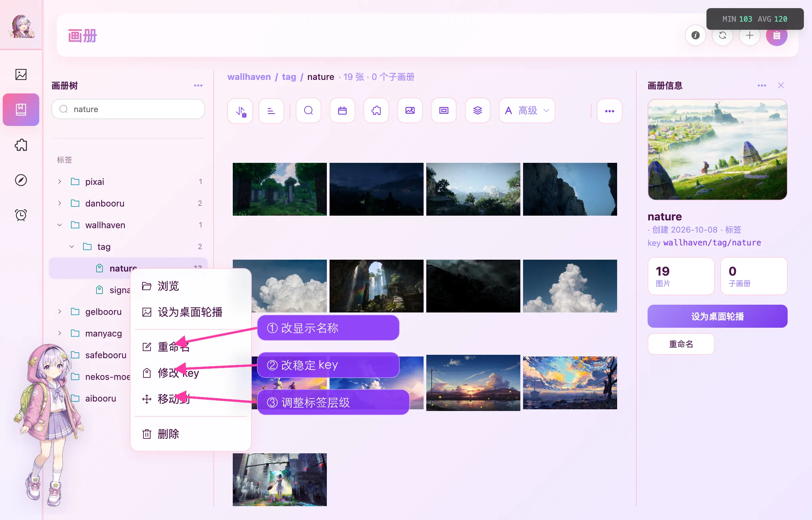Open the 高级 dropdown

coord(527,111)
